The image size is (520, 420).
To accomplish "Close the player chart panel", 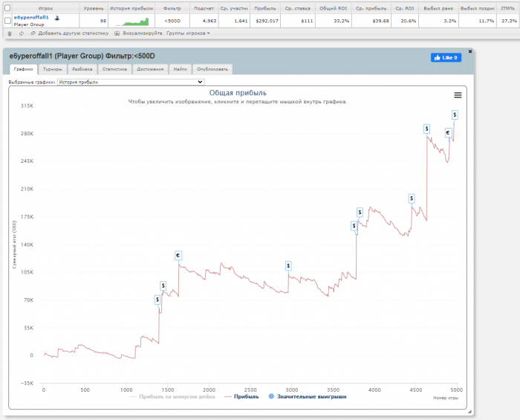I will pos(470,51).
